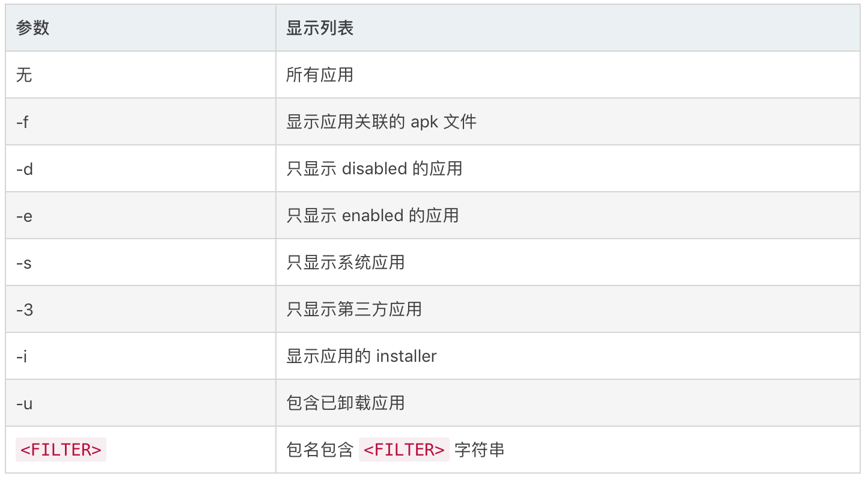868x482 pixels.
Task: Click 显示应用的 installer description
Action: (x=361, y=356)
